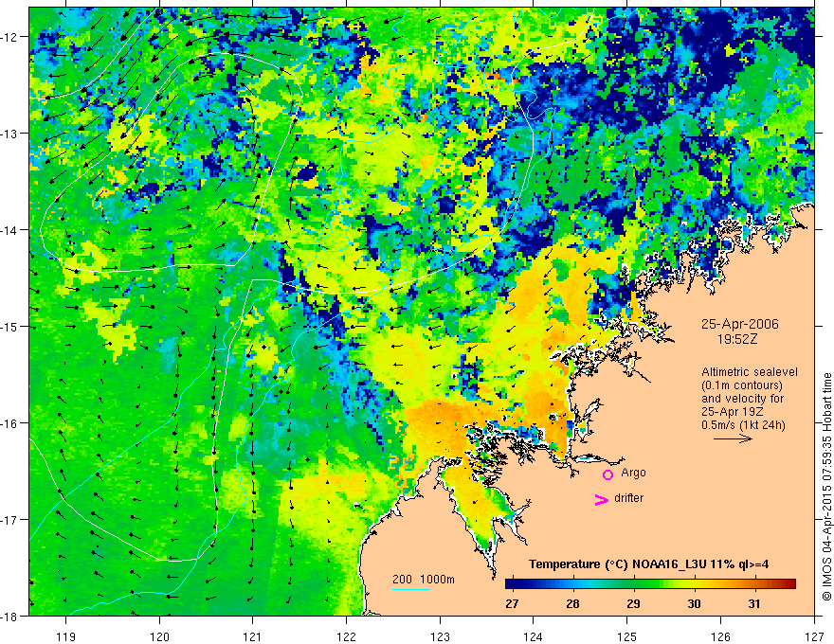Click the longitude axis label 120
This screenshot has width=834, height=644.
(159, 636)
